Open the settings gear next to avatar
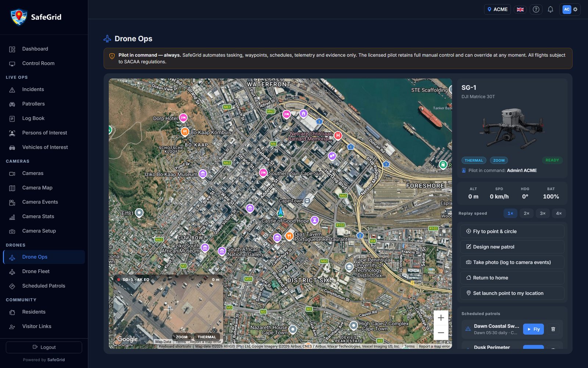This screenshot has width=588, height=368. [x=576, y=10]
